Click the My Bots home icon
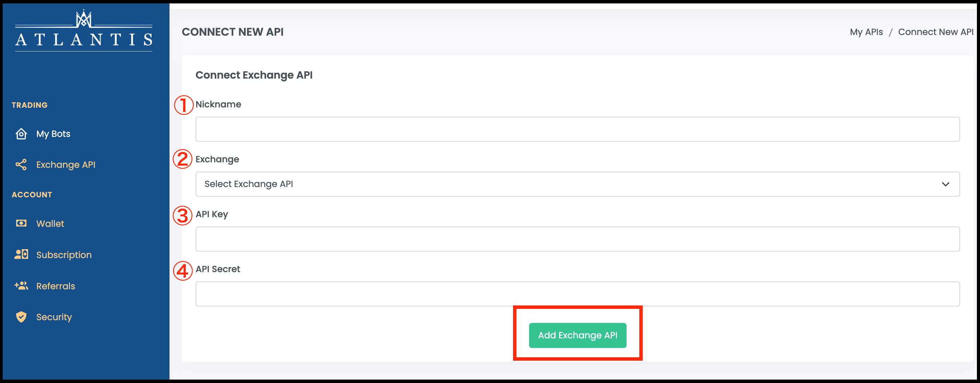This screenshot has width=980, height=383. 21,134
